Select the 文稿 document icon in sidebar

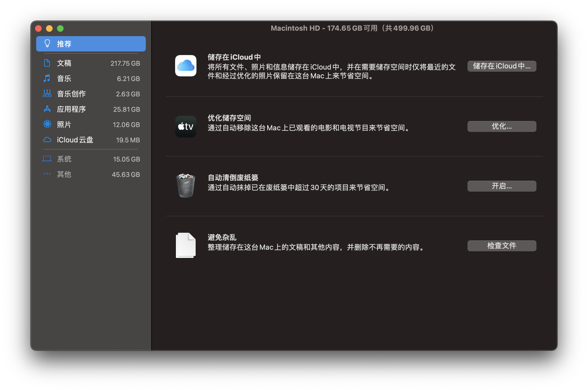tap(47, 63)
